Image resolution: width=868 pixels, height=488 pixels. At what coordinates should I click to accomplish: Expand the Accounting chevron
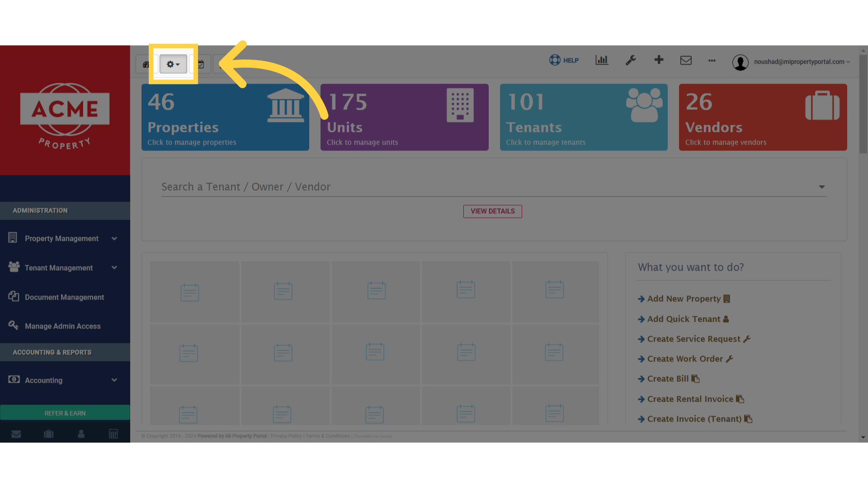pos(114,380)
